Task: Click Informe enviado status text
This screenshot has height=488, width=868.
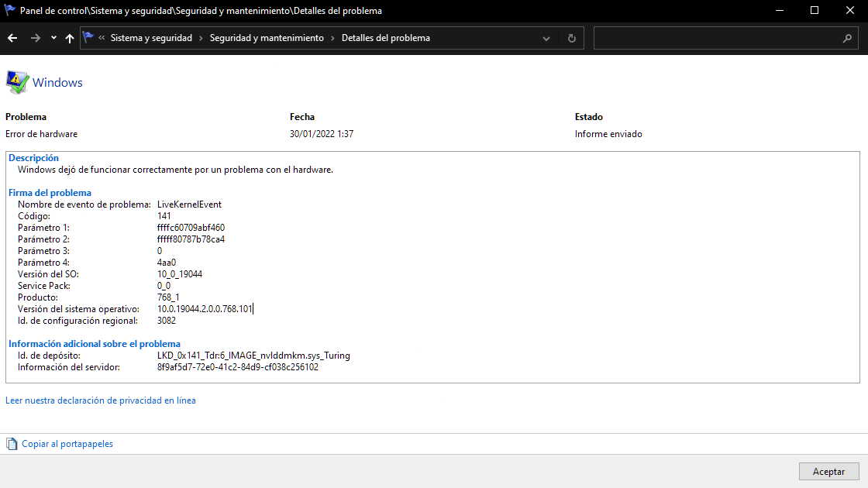Action: coord(608,134)
